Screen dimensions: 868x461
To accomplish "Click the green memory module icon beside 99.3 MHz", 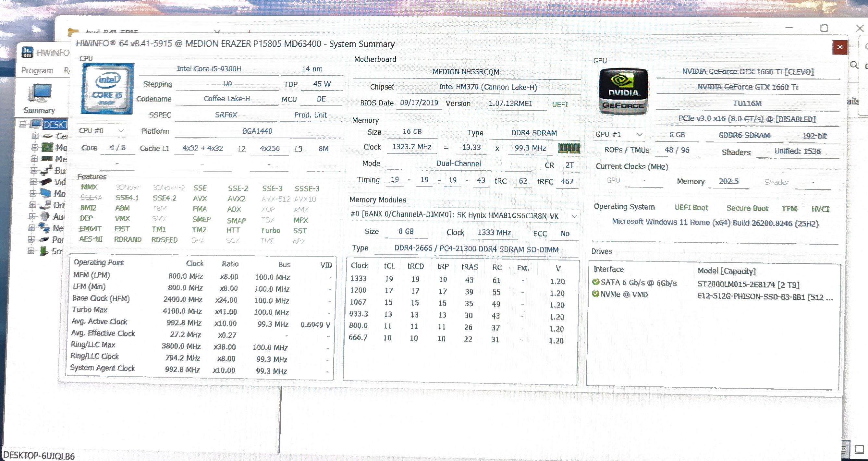I will 569,148.
